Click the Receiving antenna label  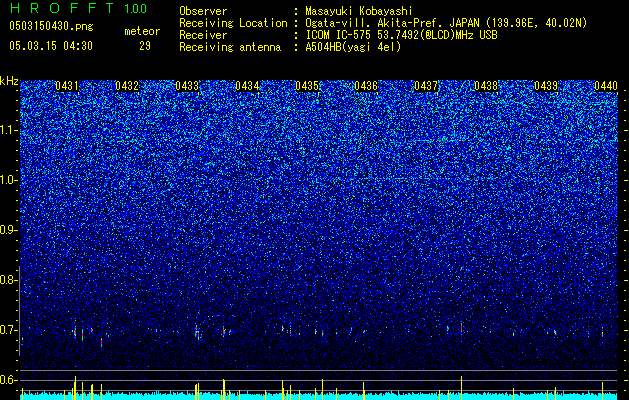(x=230, y=47)
